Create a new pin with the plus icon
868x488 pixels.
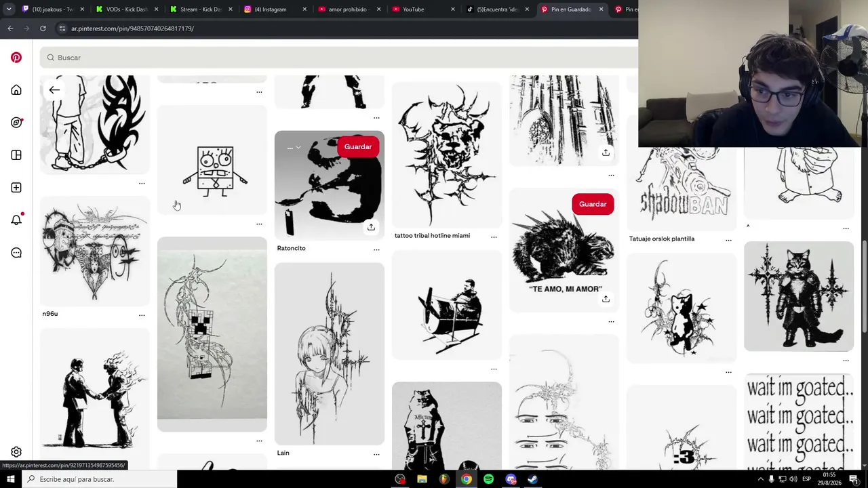point(16,188)
